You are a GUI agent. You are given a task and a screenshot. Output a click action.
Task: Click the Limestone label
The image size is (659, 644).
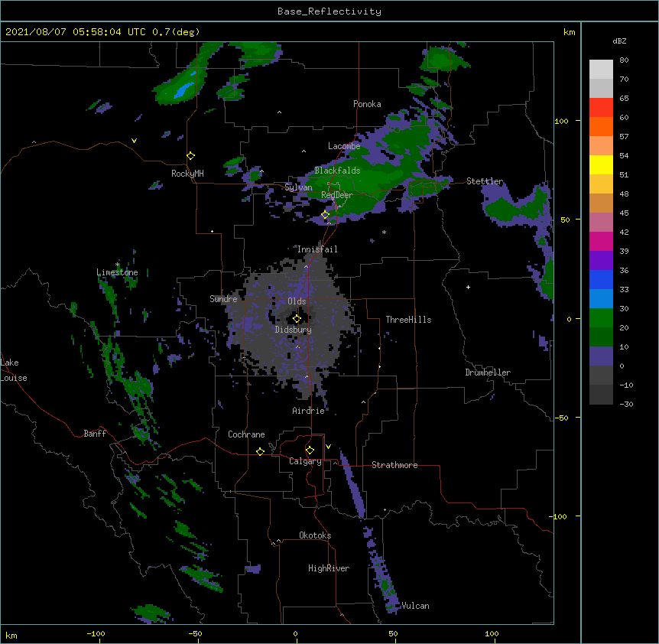(x=117, y=272)
